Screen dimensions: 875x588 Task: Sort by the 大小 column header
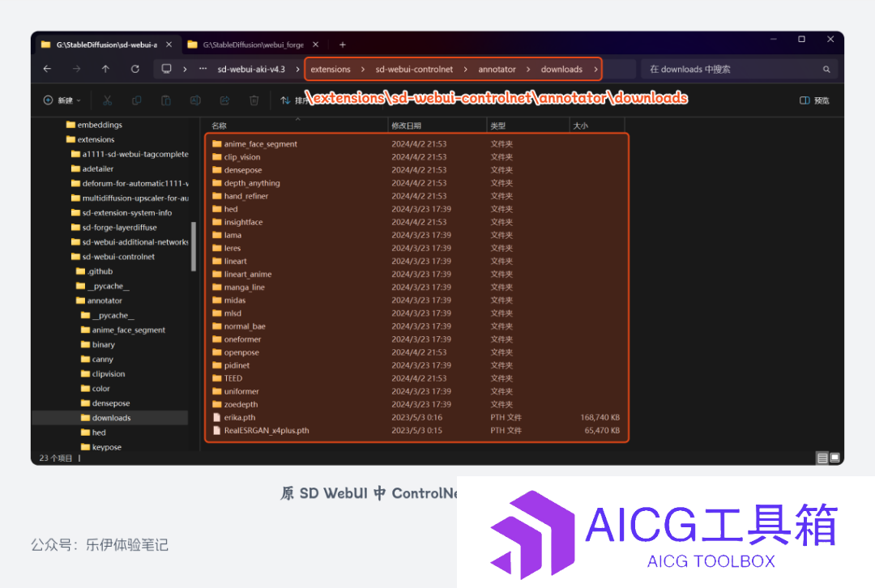[580, 126]
